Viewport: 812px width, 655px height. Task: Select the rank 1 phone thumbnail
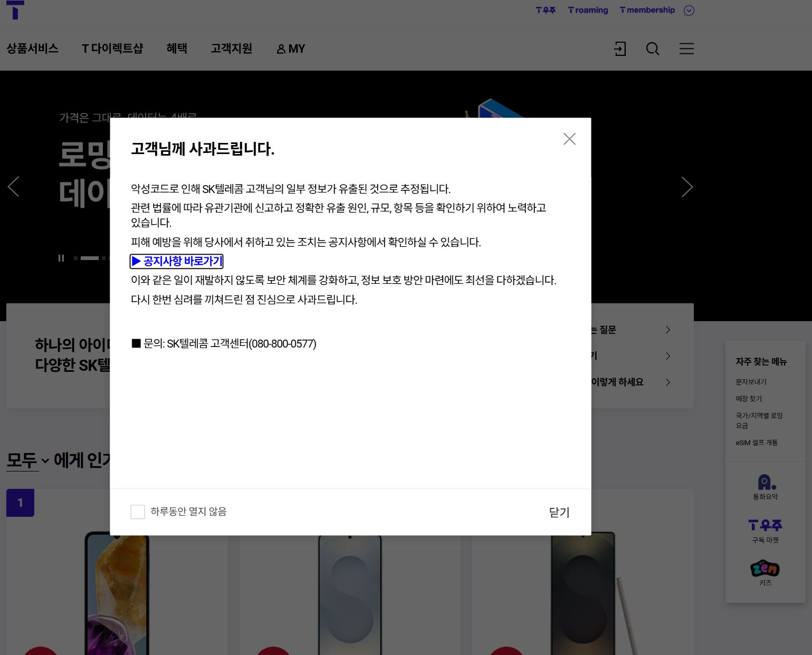[x=117, y=593]
